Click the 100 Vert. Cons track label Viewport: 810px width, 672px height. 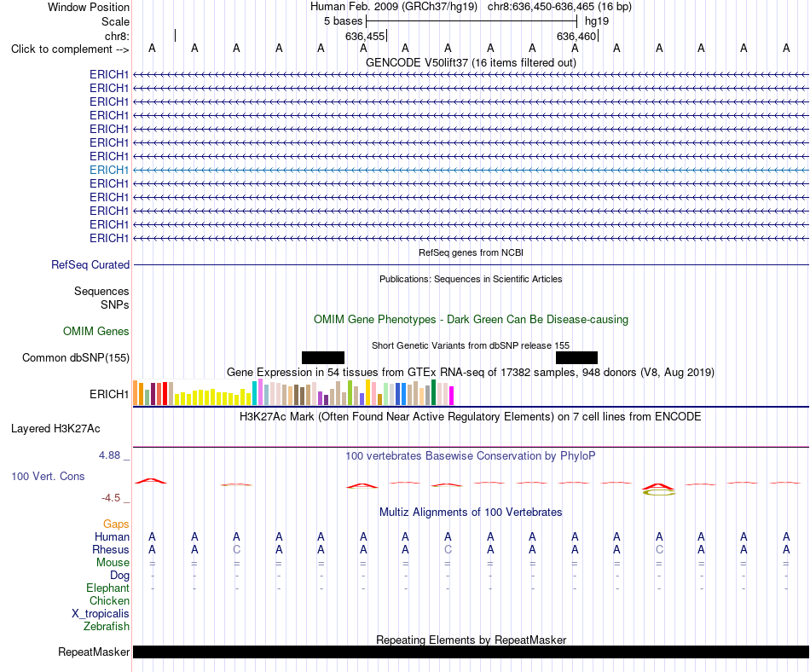(48, 476)
